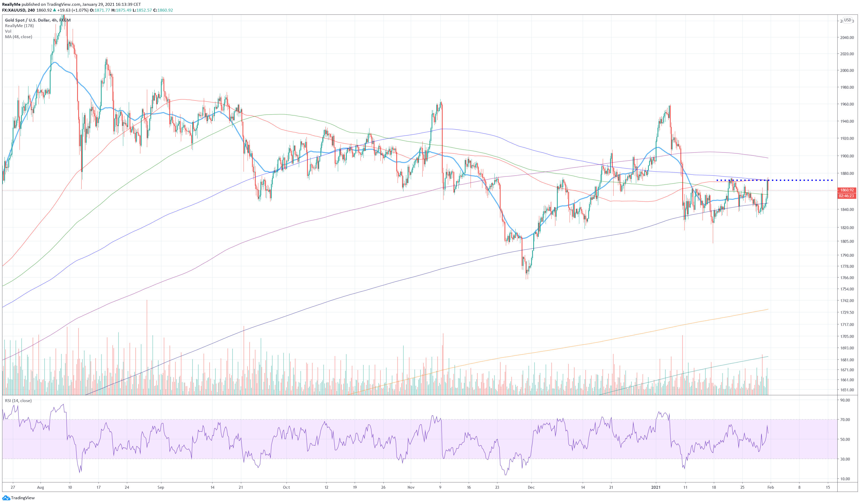Viewport: 860px width, 504px height.
Task: Click the +19.63 (+1.07%) change value
Action: pyautogui.click(x=73, y=10)
